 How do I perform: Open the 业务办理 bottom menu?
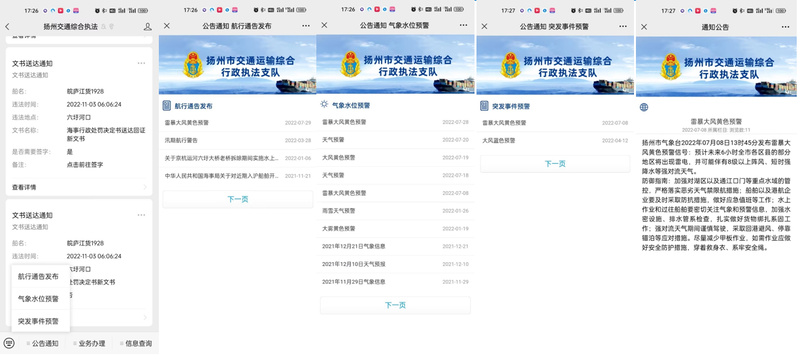click(89, 343)
